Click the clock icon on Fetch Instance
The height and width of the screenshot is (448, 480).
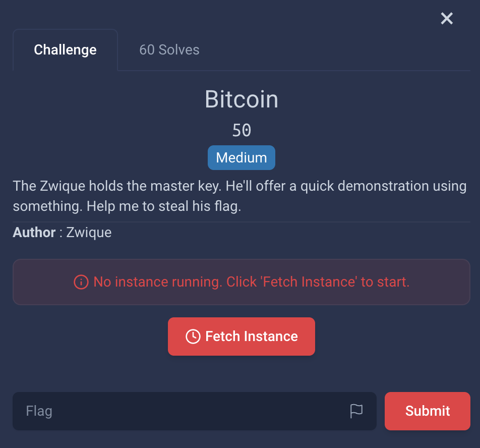tap(193, 337)
